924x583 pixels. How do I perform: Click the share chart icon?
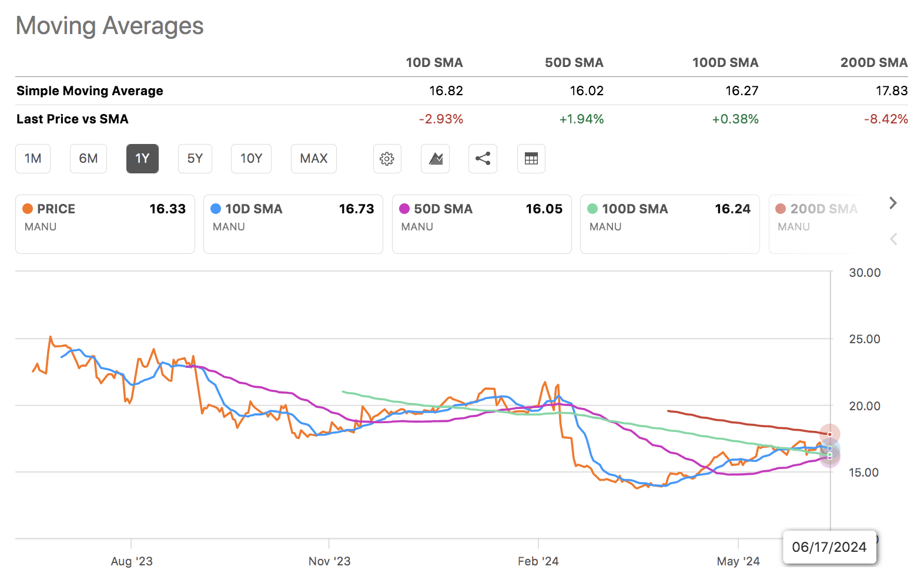[x=483, y=159]
